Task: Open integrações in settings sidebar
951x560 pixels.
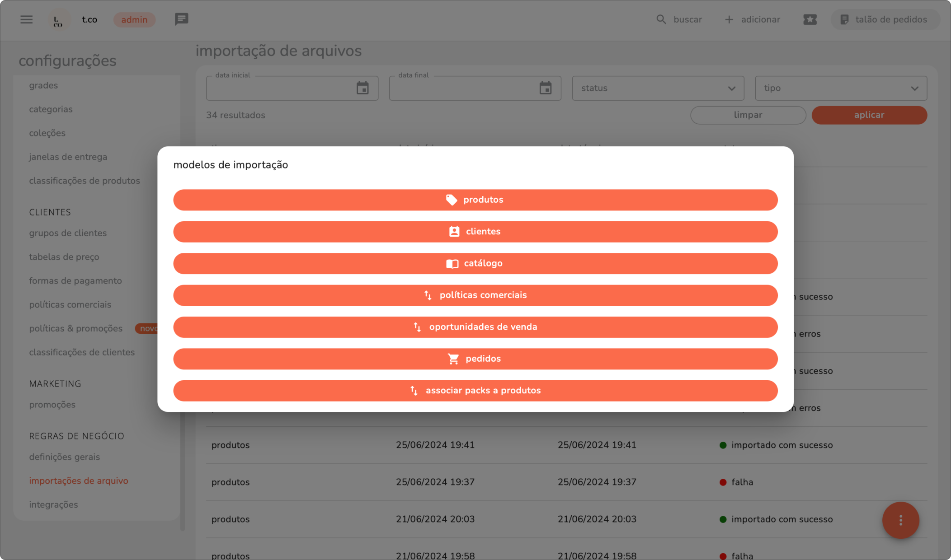Action: tap(53, 504)
